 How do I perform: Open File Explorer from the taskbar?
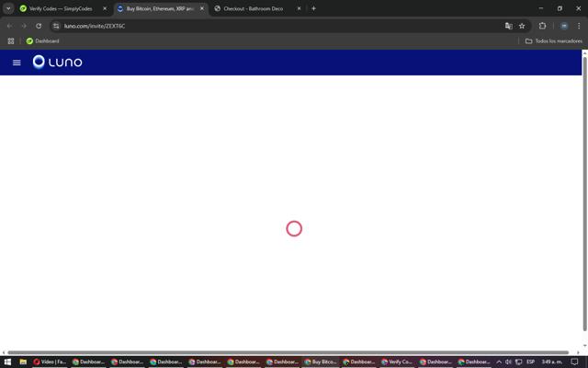tap(23, 362)
